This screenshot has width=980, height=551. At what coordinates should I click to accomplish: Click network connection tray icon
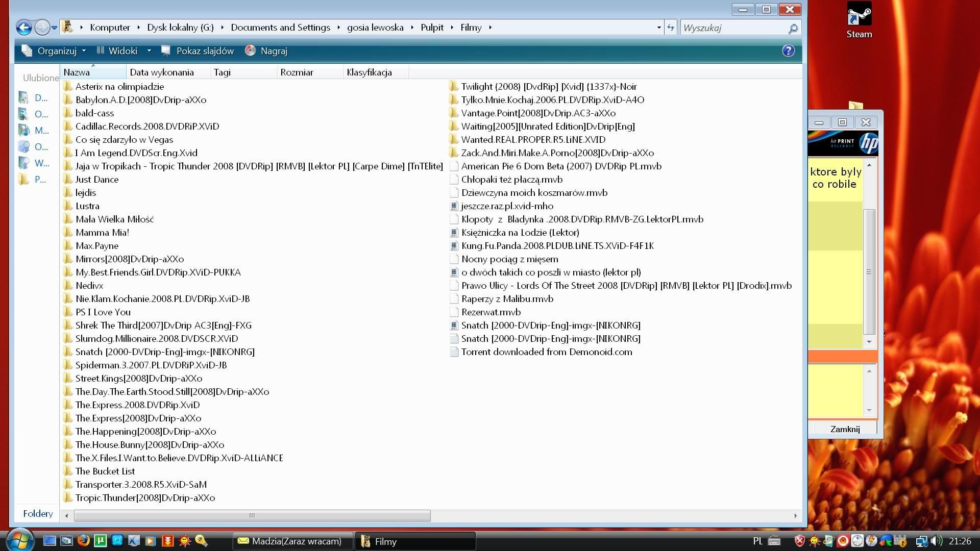[922, 541]
